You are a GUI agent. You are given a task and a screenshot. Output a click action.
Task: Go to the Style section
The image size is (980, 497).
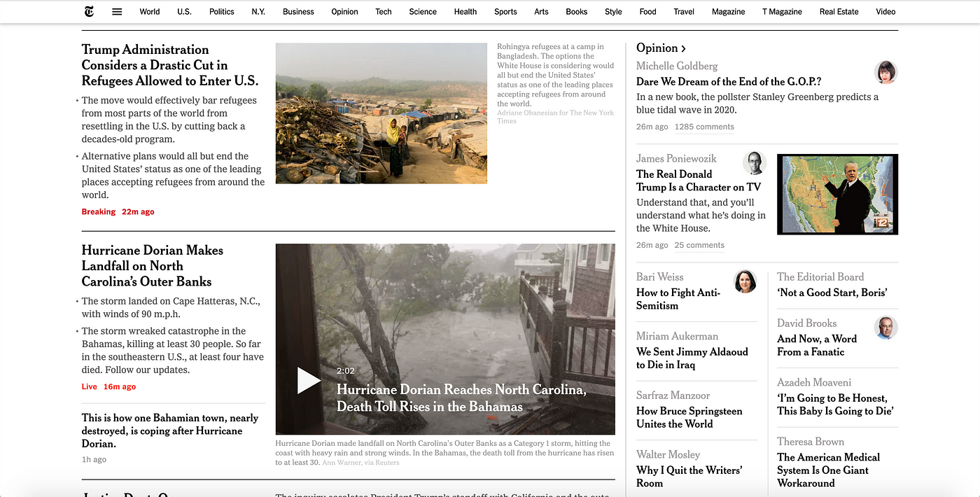pyautogui.click(x=613, y=12)
